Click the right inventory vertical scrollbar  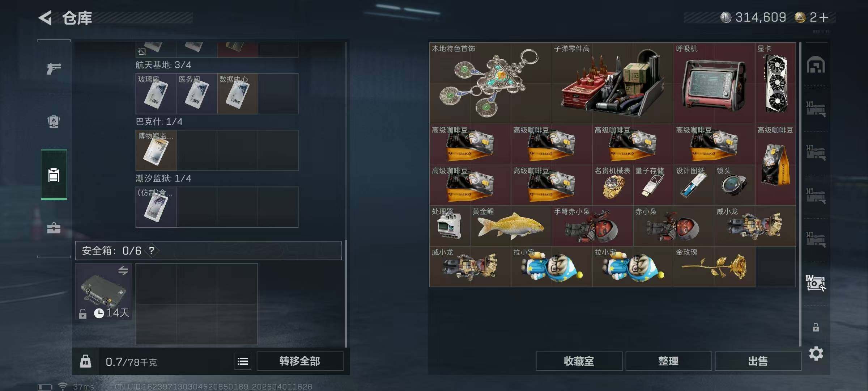pos(800,194)
